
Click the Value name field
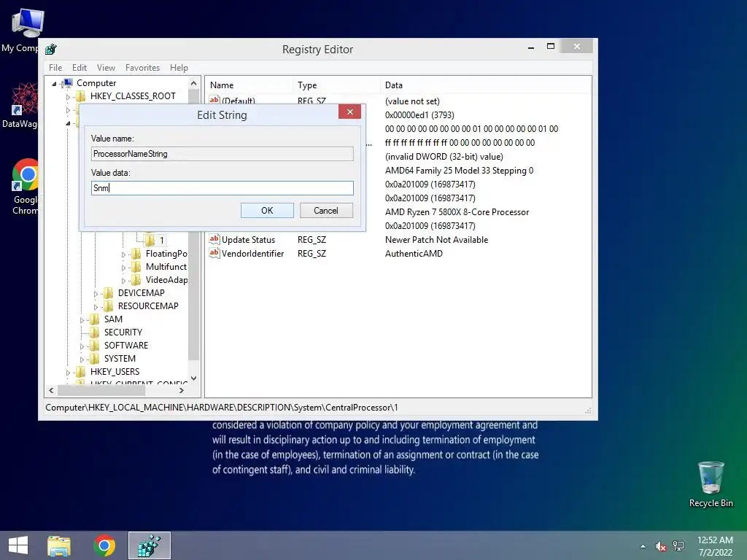(222, 154)
